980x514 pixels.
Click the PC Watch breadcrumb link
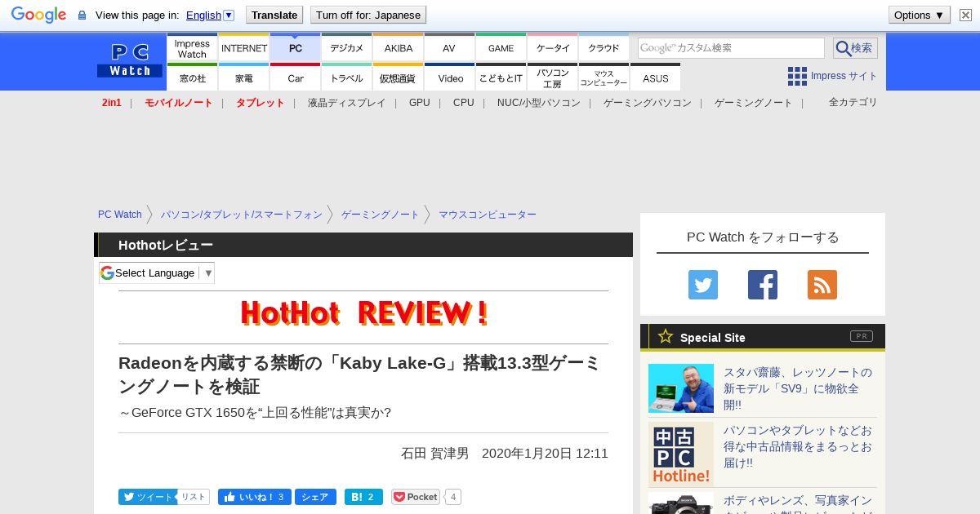(120, 215)
